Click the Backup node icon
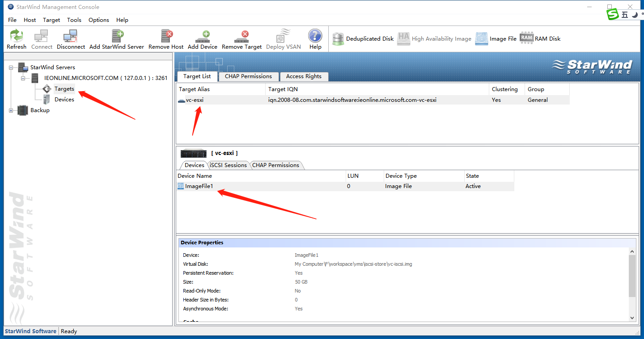Viewport: 644px width, 339px height. coord(23,110)
